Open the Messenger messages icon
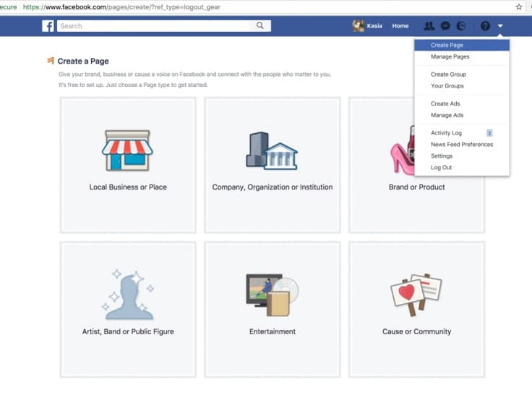532x395 pixels. (x=445, y=26)
